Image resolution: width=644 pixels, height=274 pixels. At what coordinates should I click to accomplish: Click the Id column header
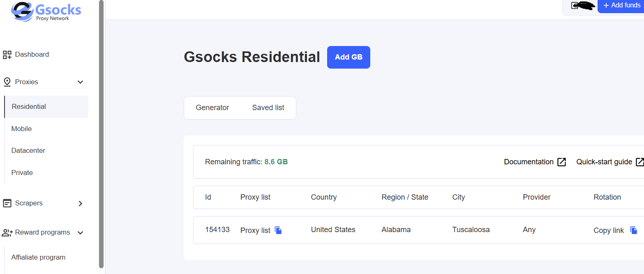pos(208,197)
